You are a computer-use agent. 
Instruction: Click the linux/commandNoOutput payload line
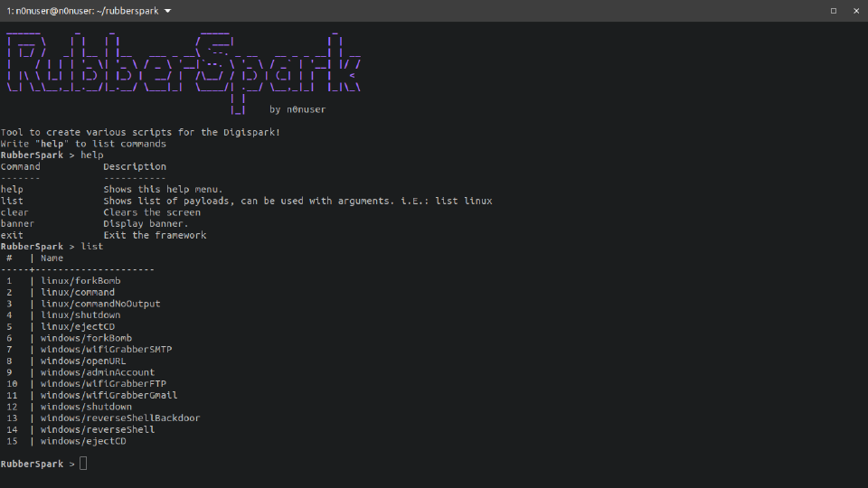[100, 304]
